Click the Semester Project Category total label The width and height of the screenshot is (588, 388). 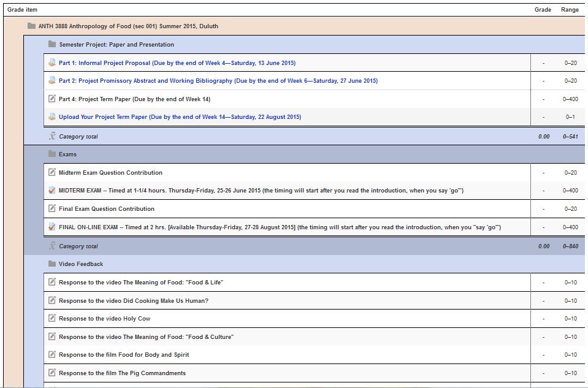78,137
